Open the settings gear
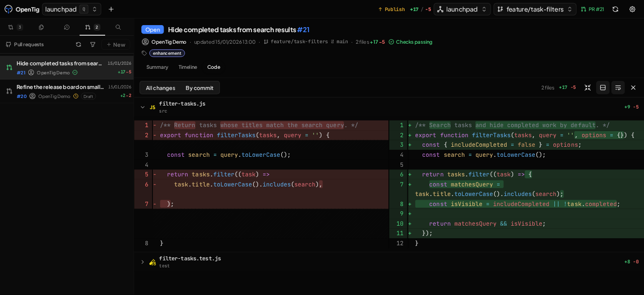The height and width of the screenshot is (295, 644). click(632, 9)
